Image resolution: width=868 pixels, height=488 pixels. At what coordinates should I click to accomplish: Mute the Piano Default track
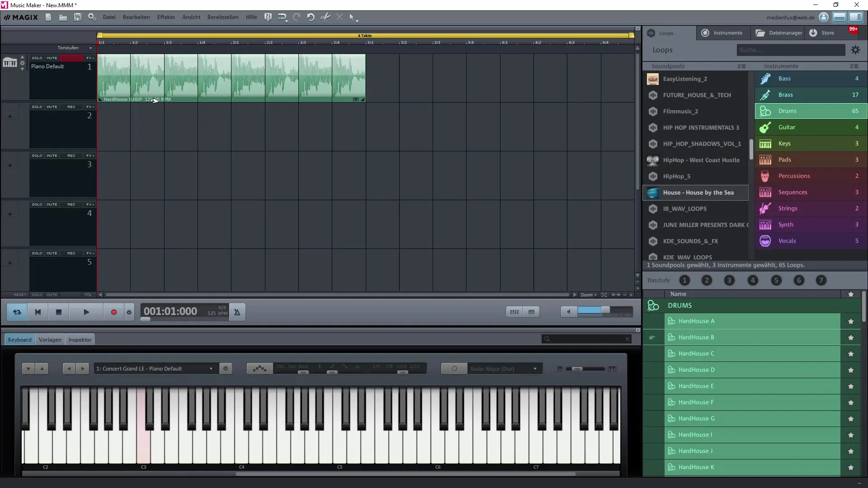(x=52, y=58)
